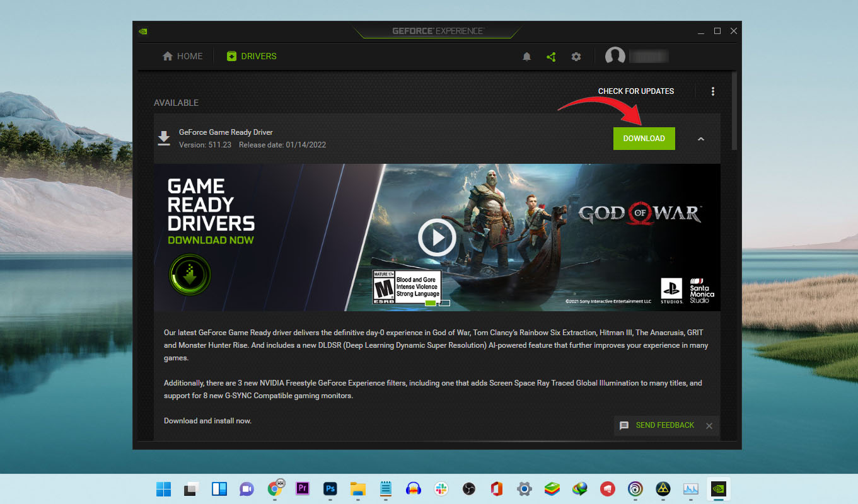Open Widgets from the taskbar
The image size is (858, 504).
coord(219,489)
